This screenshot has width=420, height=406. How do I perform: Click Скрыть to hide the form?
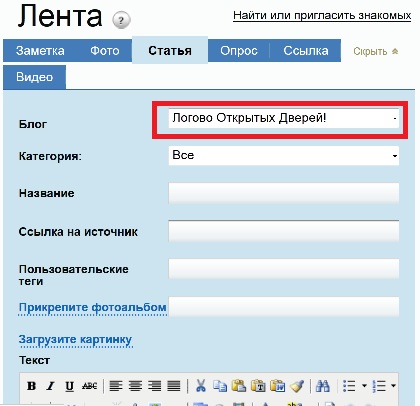tap(370, 51)
